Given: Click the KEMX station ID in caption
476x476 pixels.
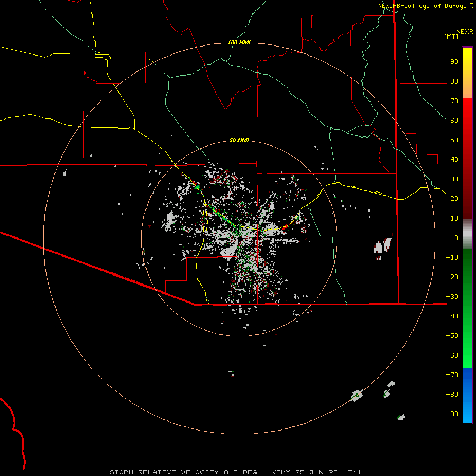Looking at the screenshot, I should coord(281,472).
